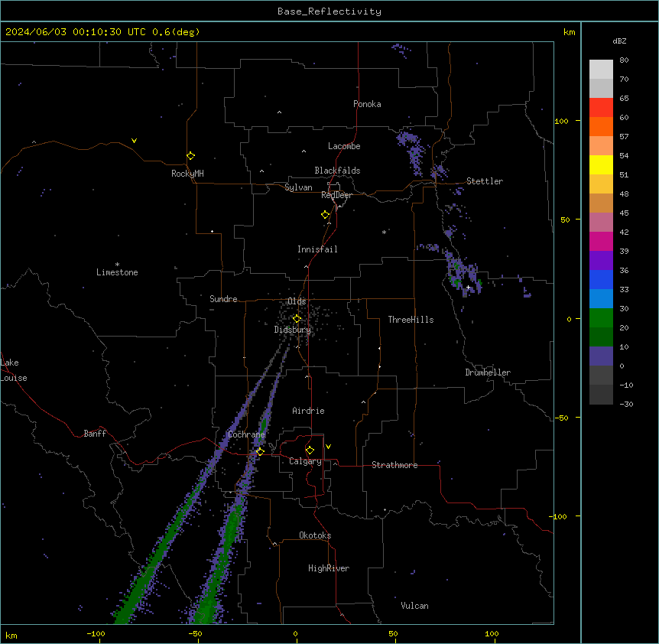
Task: Click the Innisfail city label
Action: [317, 249]
